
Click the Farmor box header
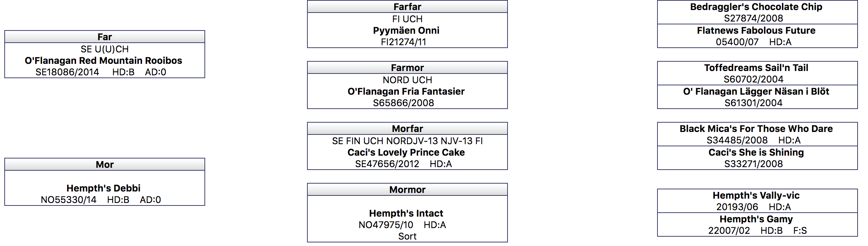tap(407, 68)
